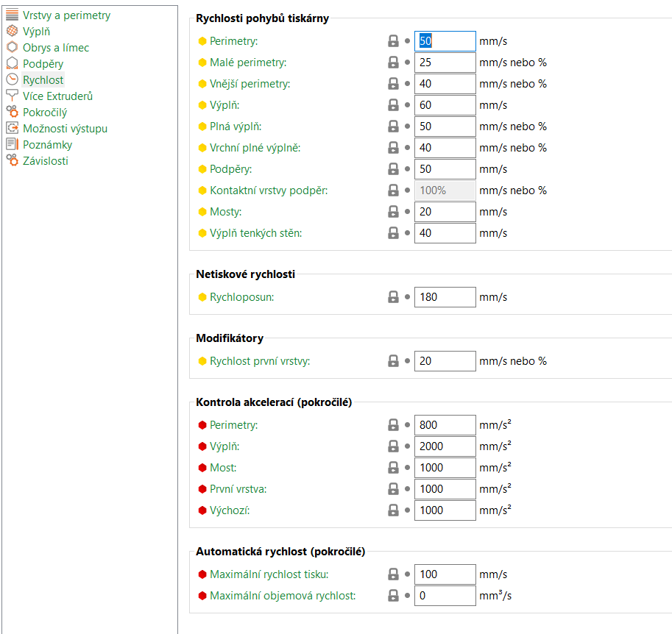Click the lock icon for Mosty speed
The height and width of the screenshot is (634, 672).
pos(393,212)
